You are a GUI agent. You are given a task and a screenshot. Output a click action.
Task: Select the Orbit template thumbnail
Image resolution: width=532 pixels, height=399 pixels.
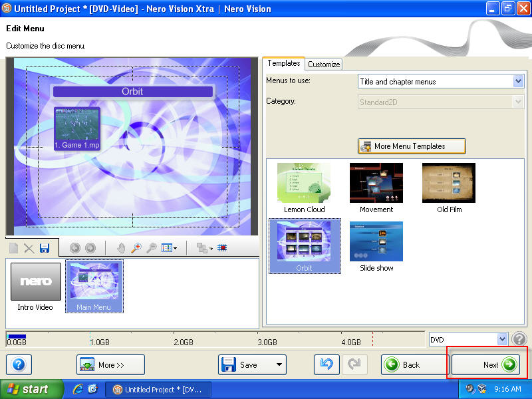(x=305, y=246)
